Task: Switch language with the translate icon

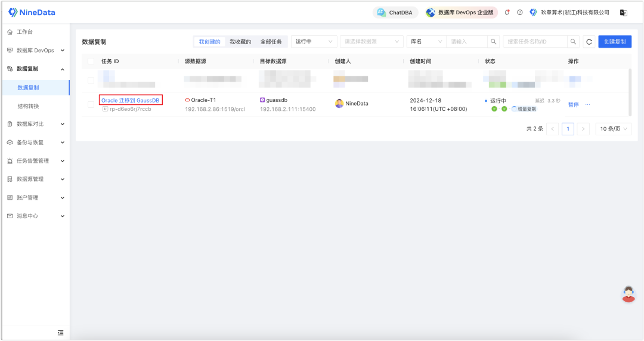Action: (624, 13)
